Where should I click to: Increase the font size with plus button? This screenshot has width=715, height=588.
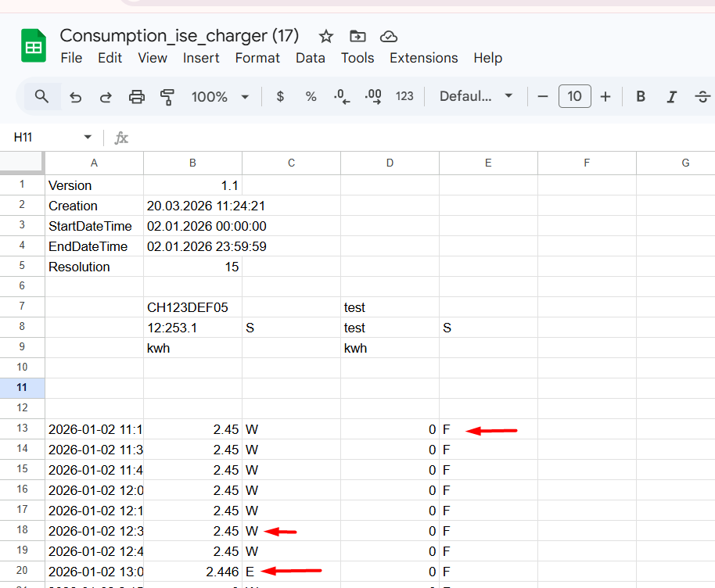coord(605,97)
